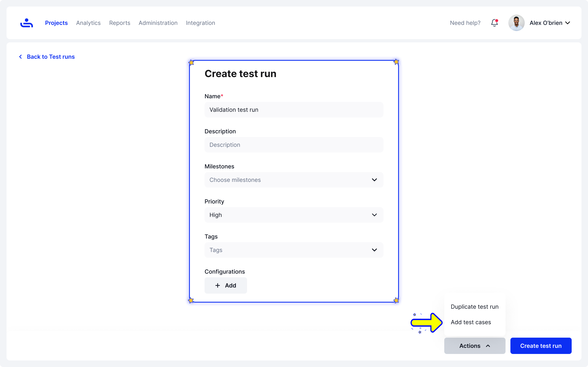Click the Need help? link
588x367 pixels.
pos(465,23)
